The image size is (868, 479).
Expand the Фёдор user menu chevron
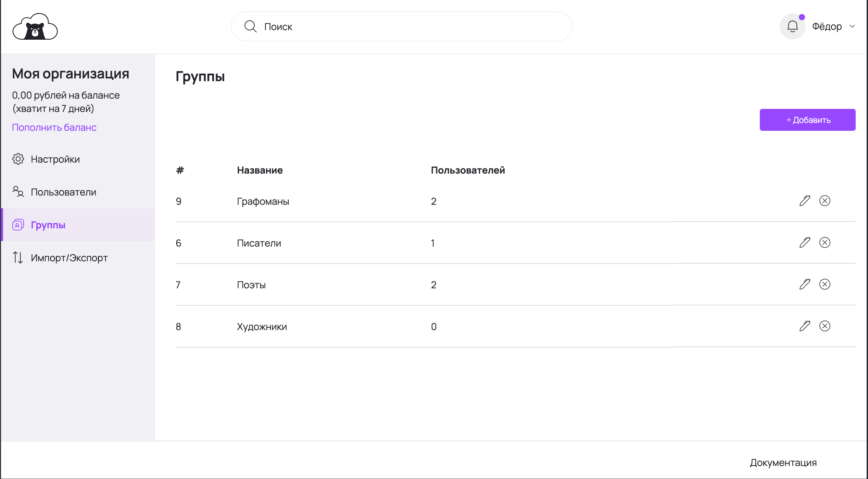[852, 26]
